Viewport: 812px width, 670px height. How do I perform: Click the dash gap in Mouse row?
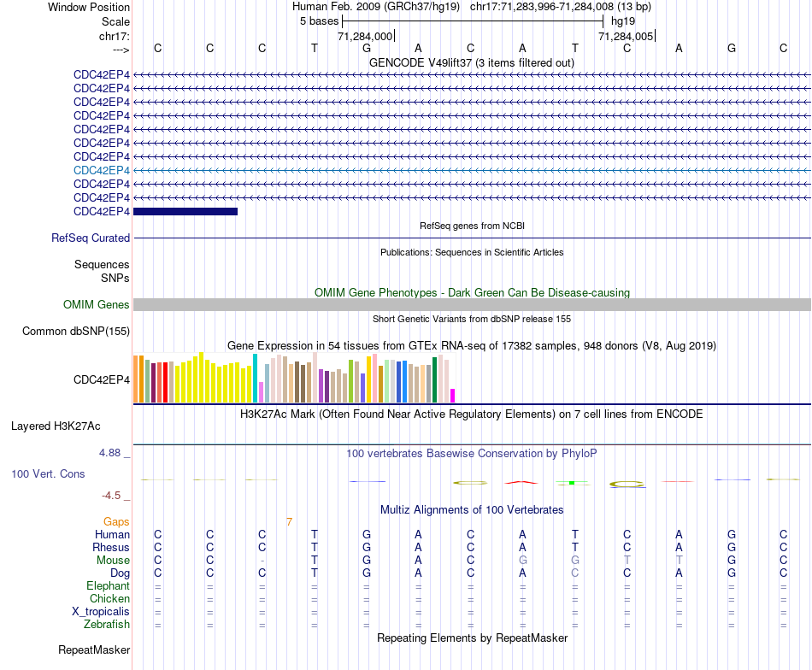(262, 561)
